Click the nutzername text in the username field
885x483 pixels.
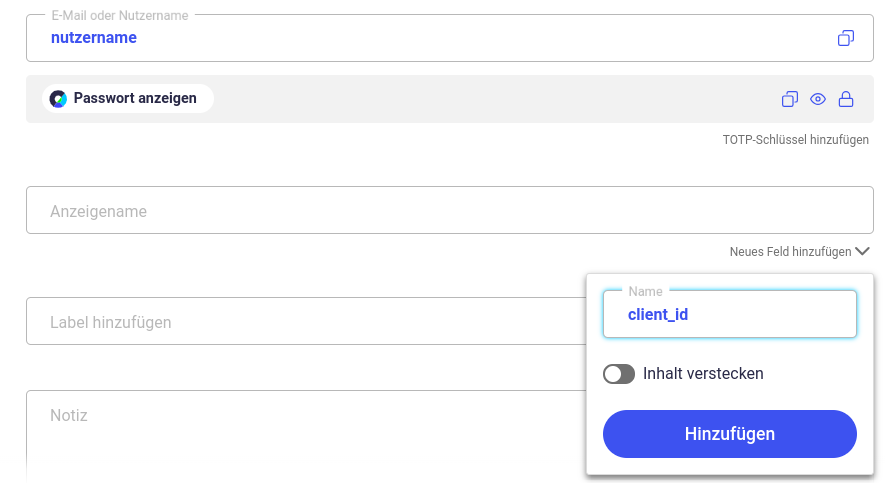94,38
